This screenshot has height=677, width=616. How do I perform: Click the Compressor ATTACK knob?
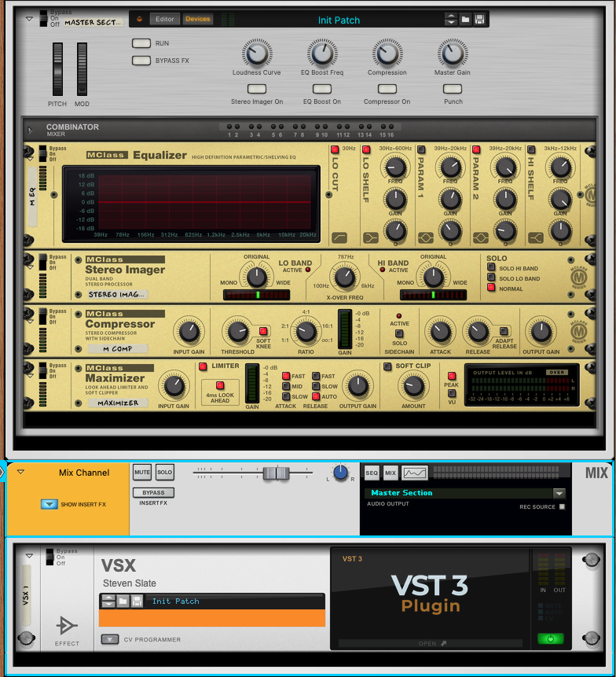click(440, 332)
